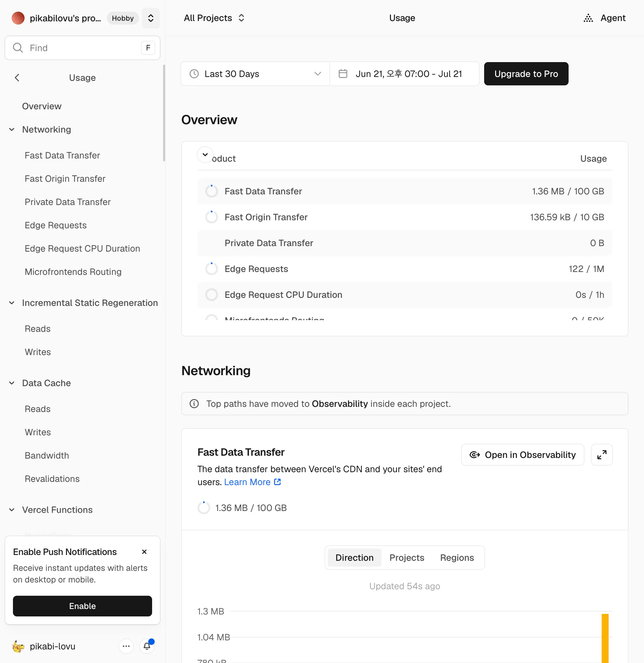Toggle the round chevron in Overview table header
Image resolution: width=644 pixels, height=663 pixels.
point(205,155)
